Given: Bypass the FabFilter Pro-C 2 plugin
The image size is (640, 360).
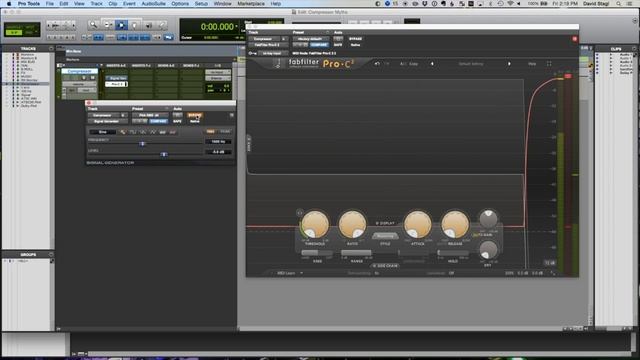Looking at the screenshot, I should click(356, 39).
